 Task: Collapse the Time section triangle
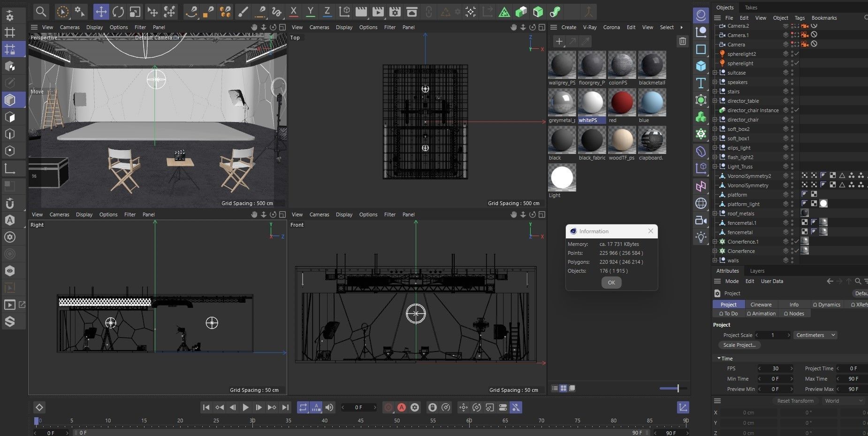pyautogui.click(x=719, y=359)
